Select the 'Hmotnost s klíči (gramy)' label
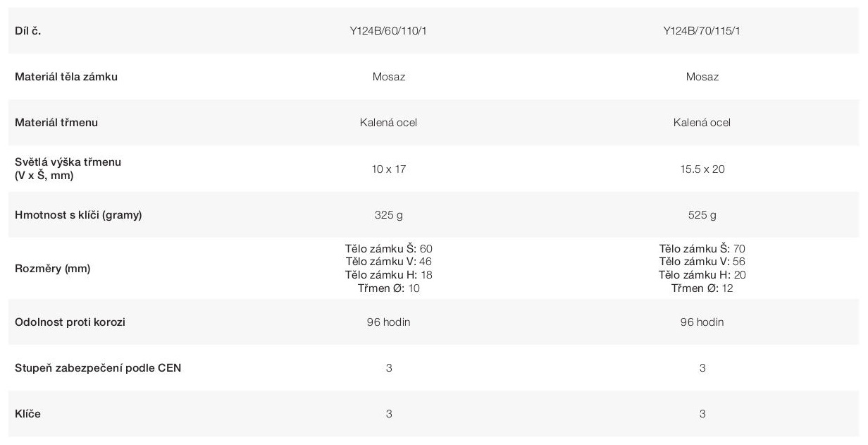 (x=78, y=215)
